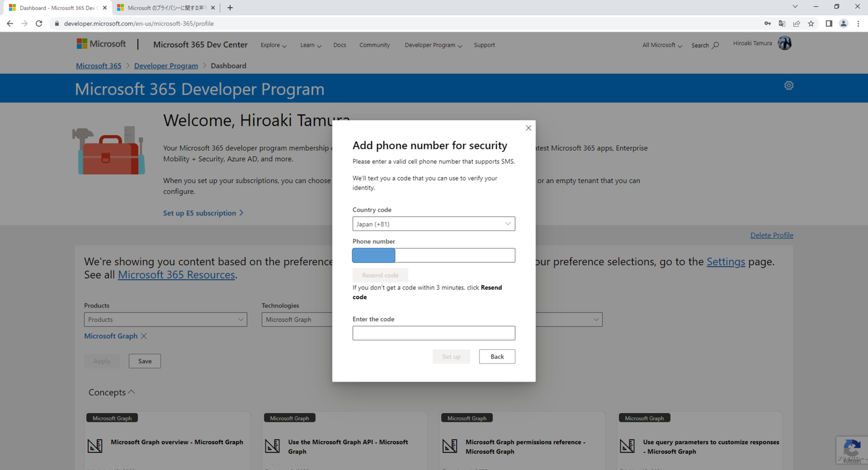Screen dimensions: 868x470
Task: Switch to the Microsoft privacy browser tab
Action: pyautogui.click(x=162, y=7)
